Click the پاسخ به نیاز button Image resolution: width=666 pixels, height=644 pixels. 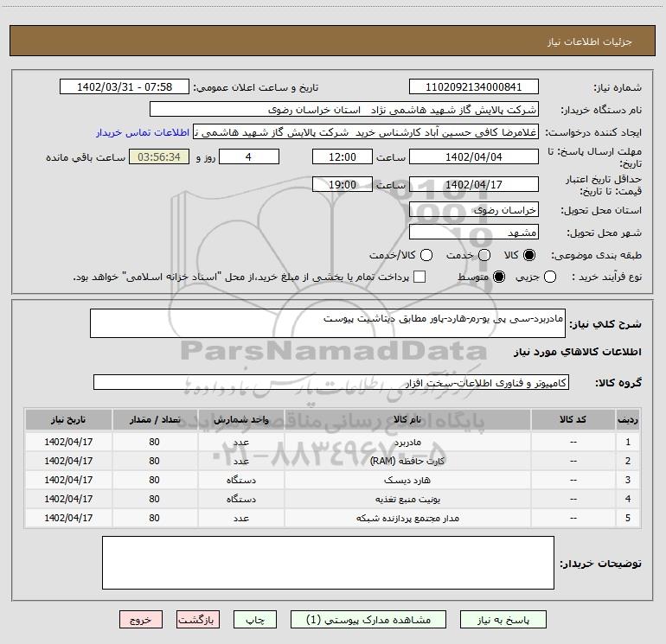[x=509, y=620]
